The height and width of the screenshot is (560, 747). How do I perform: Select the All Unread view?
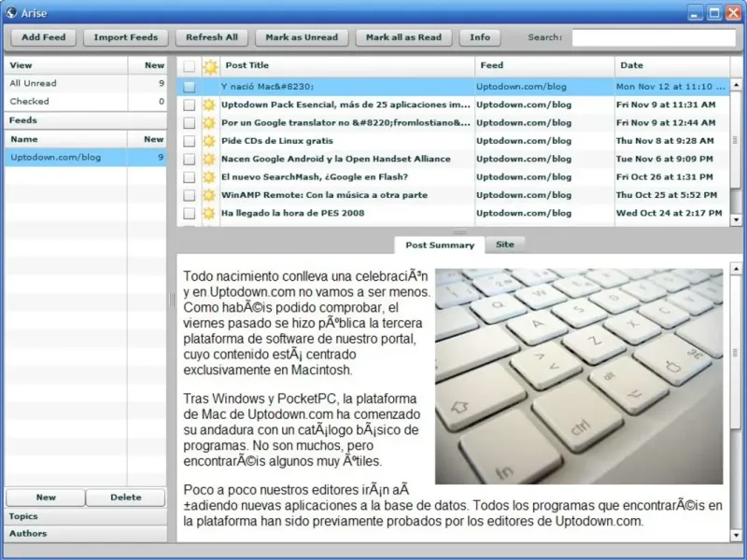click(x=85, y=83)
